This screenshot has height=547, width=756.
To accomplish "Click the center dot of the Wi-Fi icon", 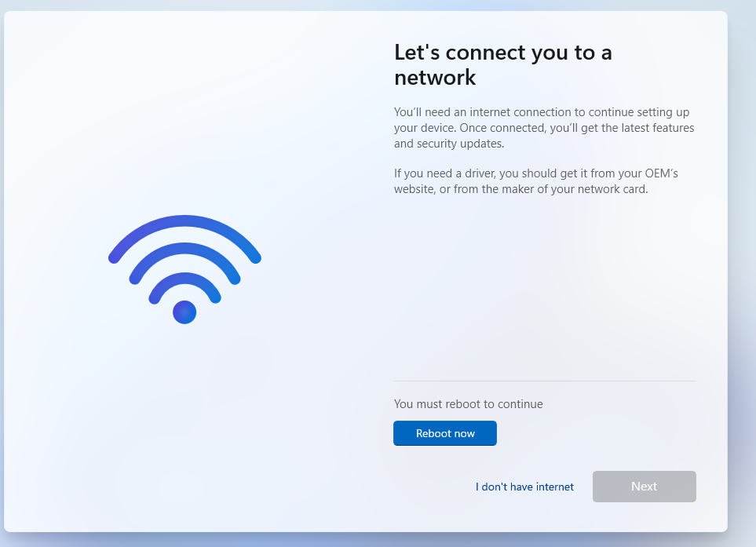I will pos(184,312).
